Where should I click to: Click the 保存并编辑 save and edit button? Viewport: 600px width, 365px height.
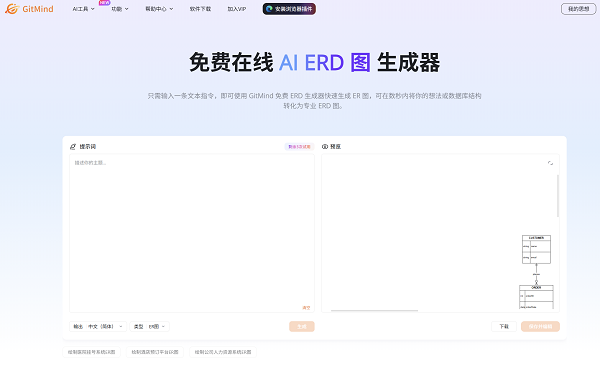[x=540, y=326]
